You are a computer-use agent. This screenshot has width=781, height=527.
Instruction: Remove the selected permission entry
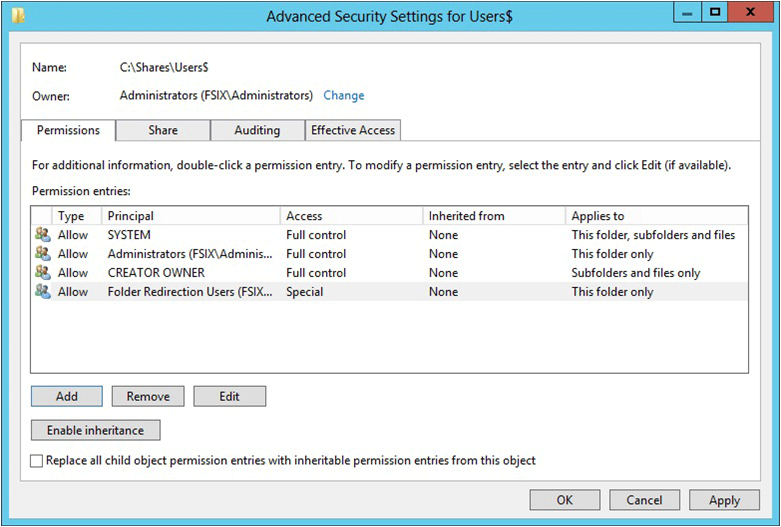click(148, 396)
